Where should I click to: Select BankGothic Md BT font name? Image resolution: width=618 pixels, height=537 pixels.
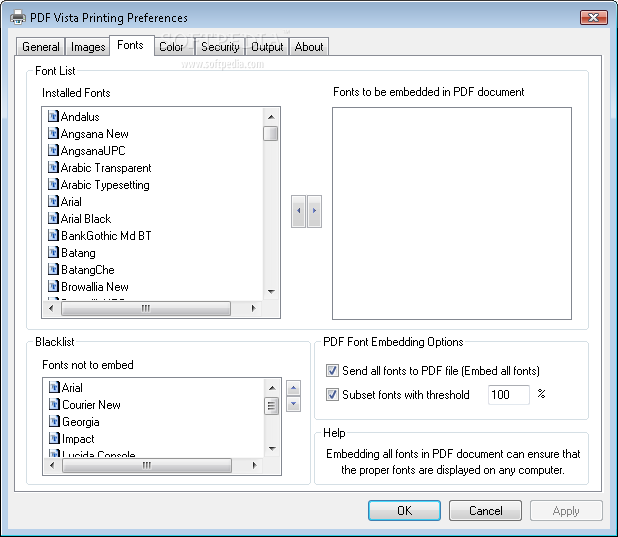106,236
